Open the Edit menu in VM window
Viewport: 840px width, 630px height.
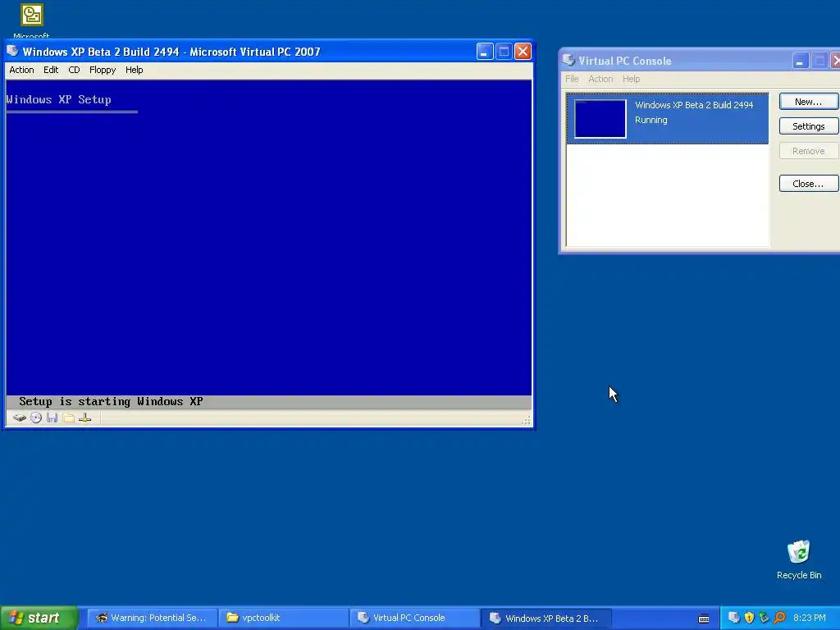point(51,70)
